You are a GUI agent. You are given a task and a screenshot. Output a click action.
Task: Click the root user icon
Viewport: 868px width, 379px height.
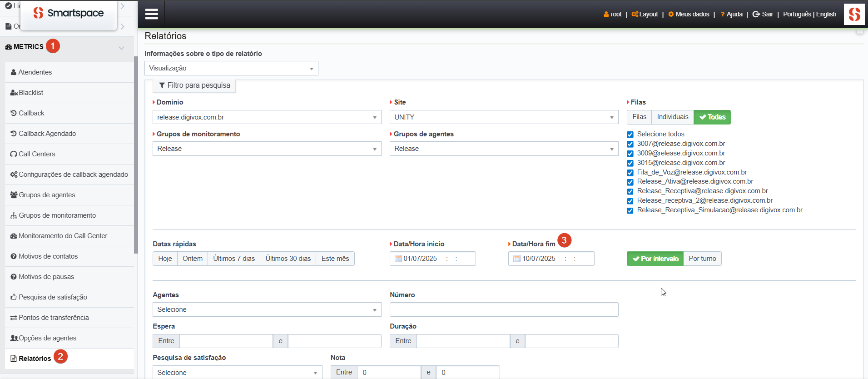(606, 14)
